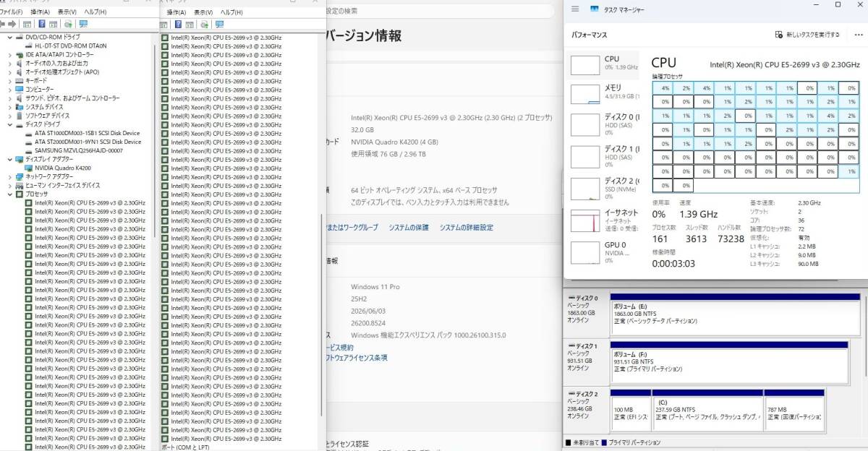Viewport: 868px width, 451px height.
Task: Click the DVD/CD-ROM ドライブ category icon
Action: point(20,37)
